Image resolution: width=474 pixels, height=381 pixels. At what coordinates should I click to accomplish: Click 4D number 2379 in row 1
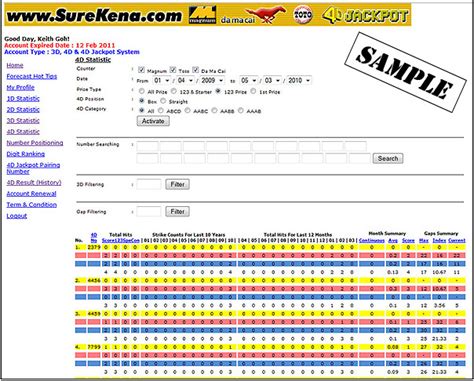(94, 247)
